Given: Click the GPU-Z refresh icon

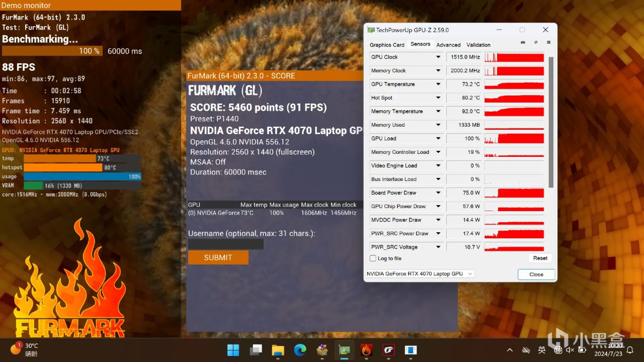Looking at the screenshot, I should click(x=536, y=43).
